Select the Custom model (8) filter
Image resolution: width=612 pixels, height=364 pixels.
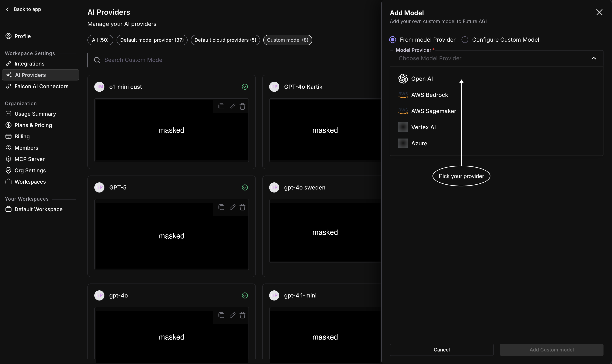click(288, 40)
